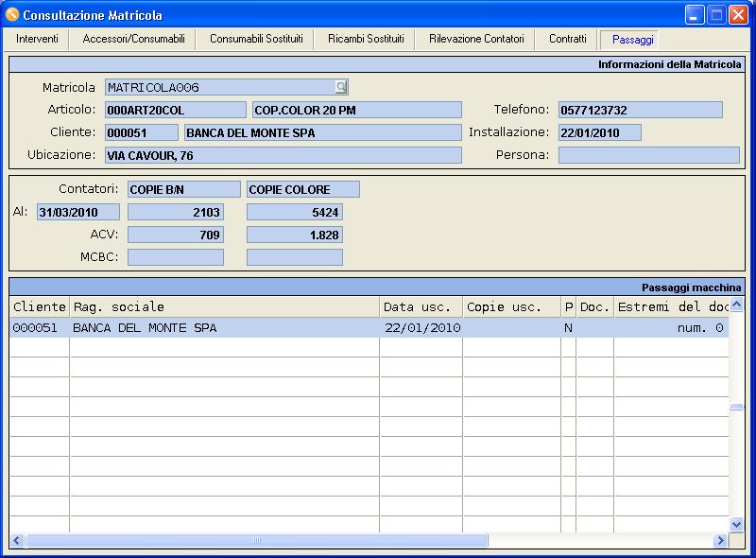Click the ACV field showing 709
The width and height of the screenshot is (756, 558).
[176, 235]
